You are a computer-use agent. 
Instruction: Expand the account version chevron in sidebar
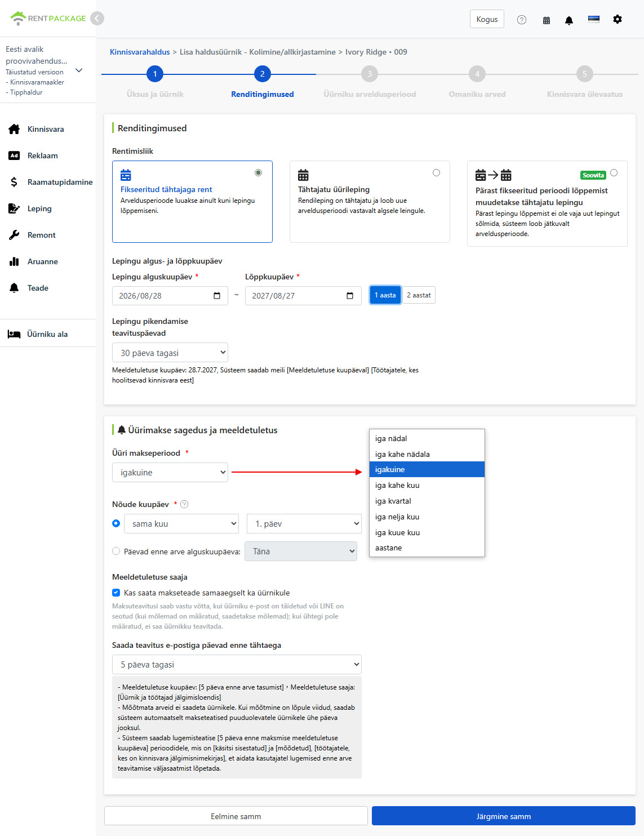pos(79,70)
